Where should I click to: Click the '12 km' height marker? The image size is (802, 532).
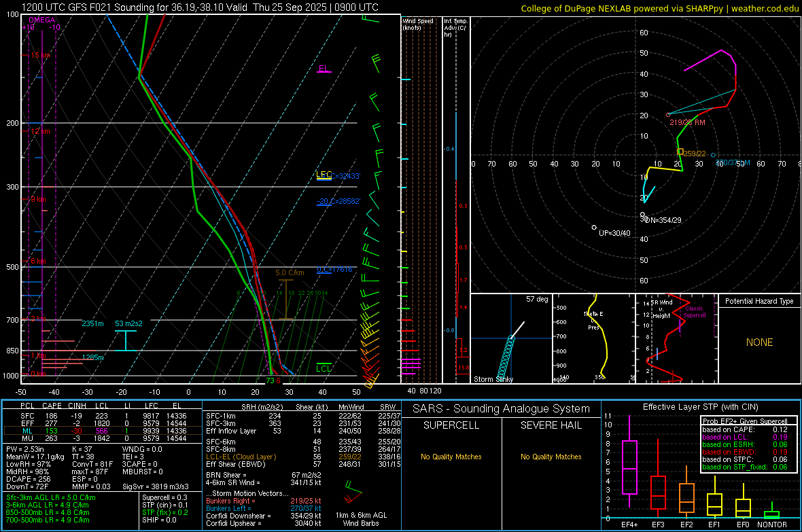tap(40, 131)
